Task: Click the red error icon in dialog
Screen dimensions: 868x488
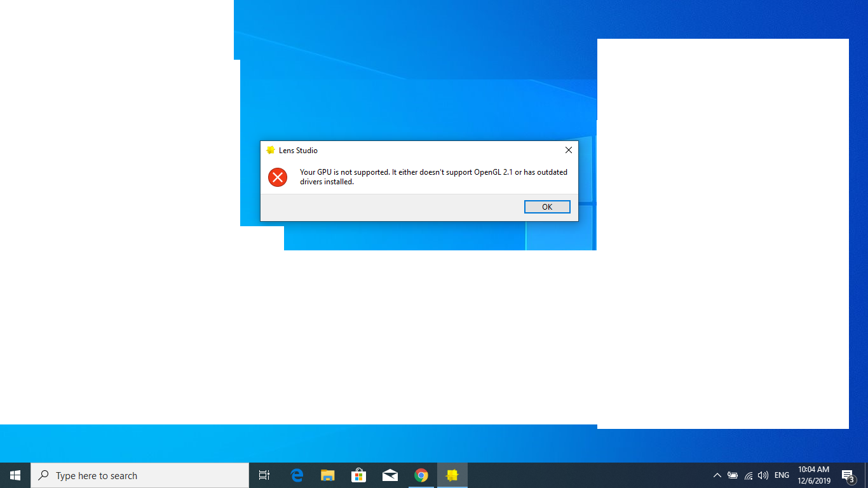Action: pyautogui.click(x=278, y=177)
